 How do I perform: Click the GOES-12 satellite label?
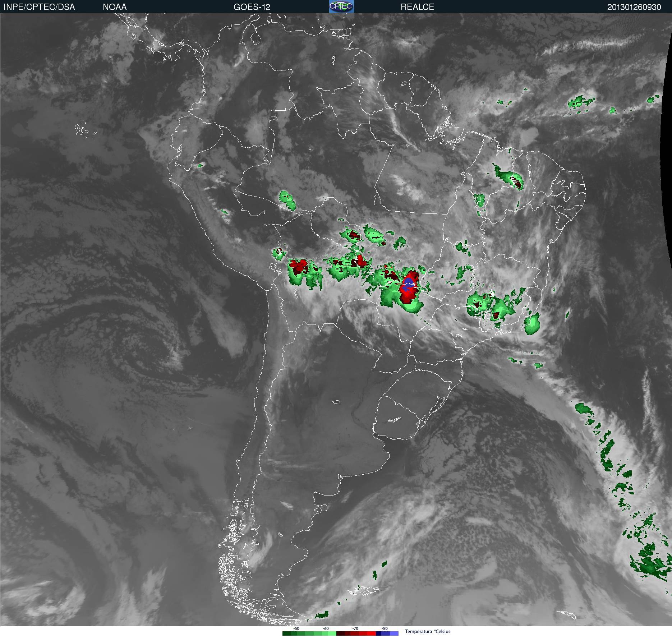click(252, 7)
